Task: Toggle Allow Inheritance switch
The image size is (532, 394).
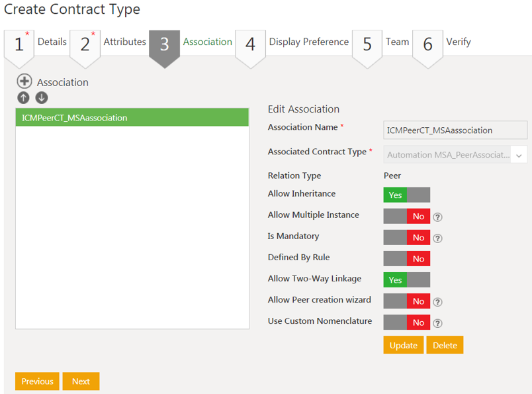Action: pos(406,195)
